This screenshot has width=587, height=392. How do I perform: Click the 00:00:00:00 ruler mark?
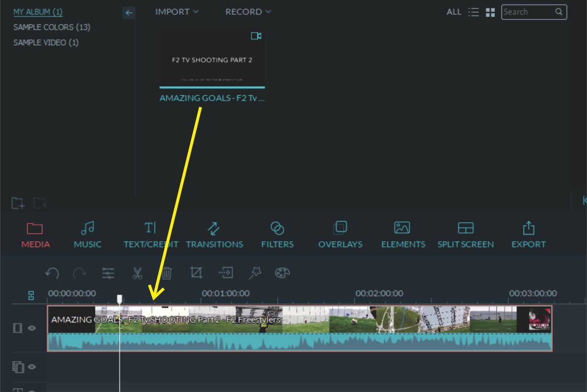click(x=72, y=294)
